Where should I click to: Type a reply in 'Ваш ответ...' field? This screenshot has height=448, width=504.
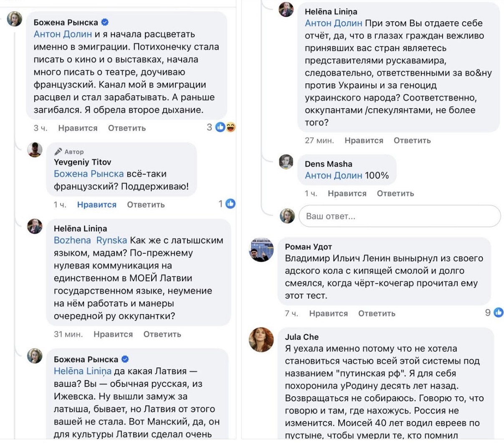(x=399, y=216)
